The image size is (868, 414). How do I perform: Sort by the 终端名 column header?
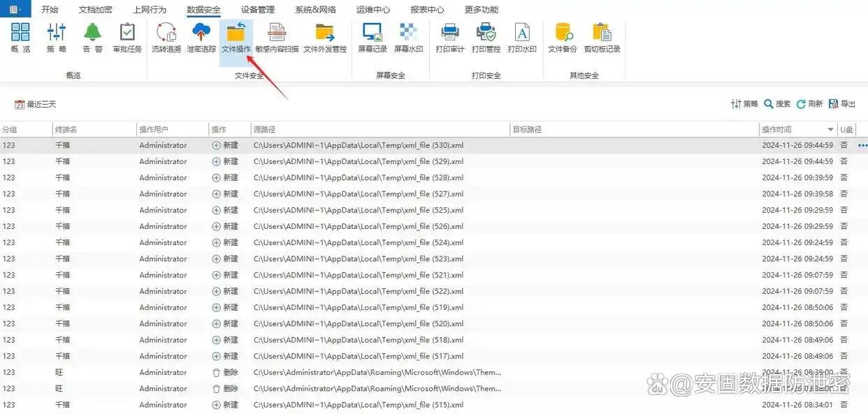pyautogui.click(x=94, y=130)
